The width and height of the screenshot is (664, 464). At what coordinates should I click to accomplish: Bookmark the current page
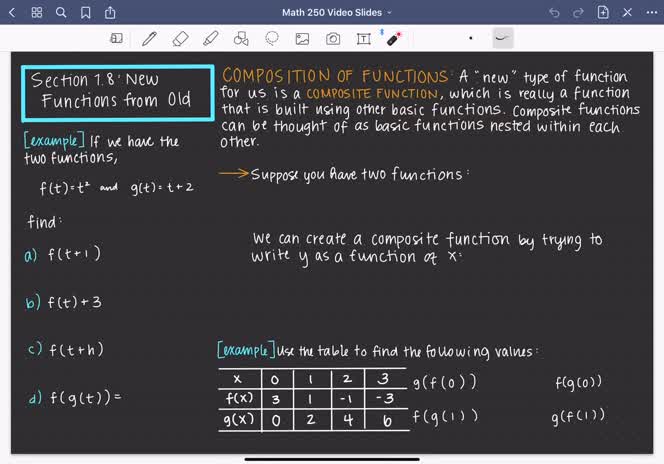point(84,13)
